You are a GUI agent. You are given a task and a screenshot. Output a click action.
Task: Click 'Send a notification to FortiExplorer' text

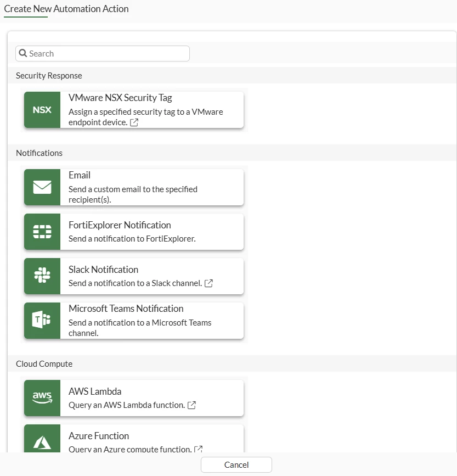pos(132,239)
